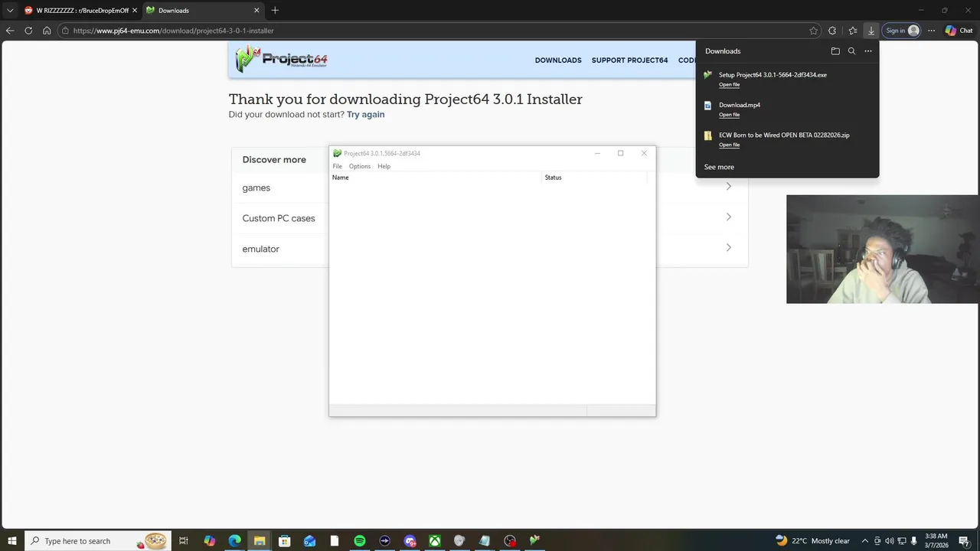980x551 pixels.
Task: Go to browser home page
Action: [x=47, y=31]
